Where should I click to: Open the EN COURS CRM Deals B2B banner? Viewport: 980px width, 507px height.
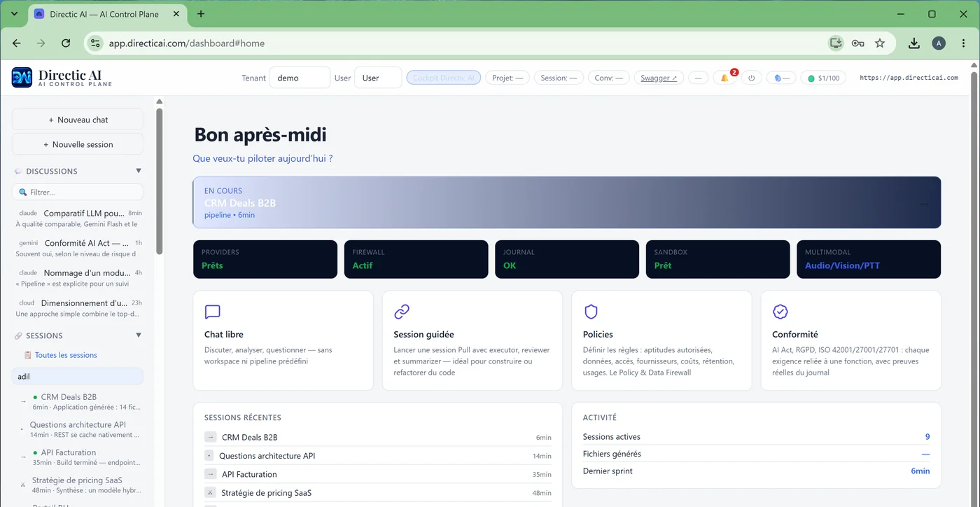(567, 202)
